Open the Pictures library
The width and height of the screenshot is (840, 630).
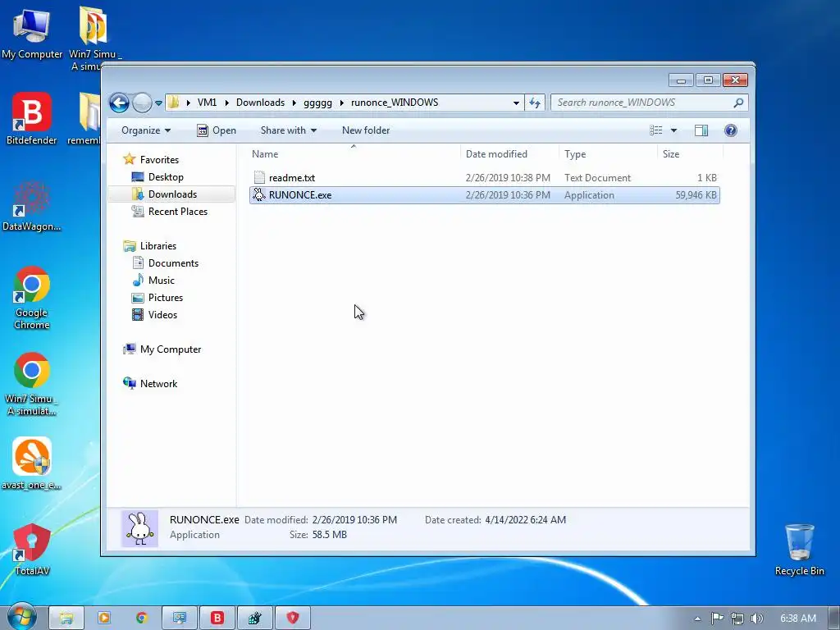[166, 297]
